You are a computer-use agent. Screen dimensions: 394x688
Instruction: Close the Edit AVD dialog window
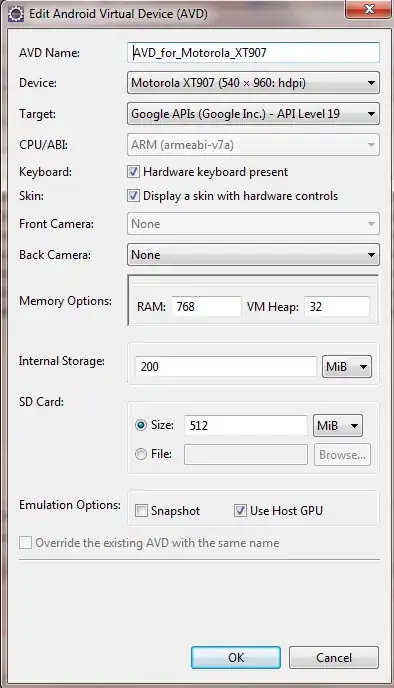[369, 10]
